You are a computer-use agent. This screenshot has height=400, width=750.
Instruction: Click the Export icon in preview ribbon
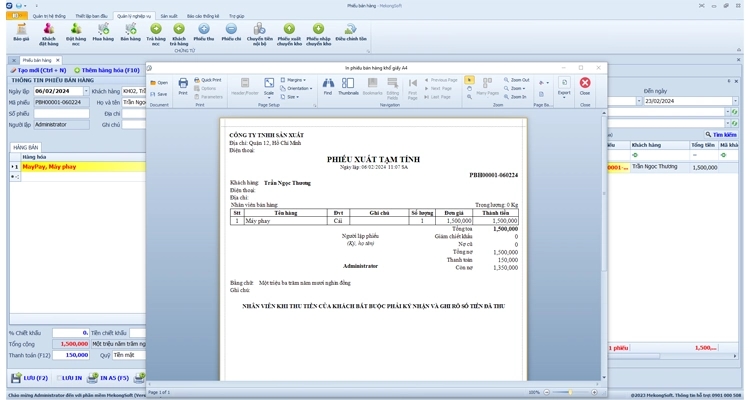point(564,86)
